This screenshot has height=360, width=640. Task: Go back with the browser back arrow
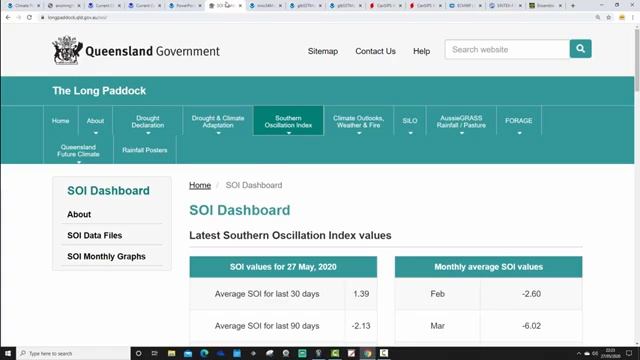(8, 18)
